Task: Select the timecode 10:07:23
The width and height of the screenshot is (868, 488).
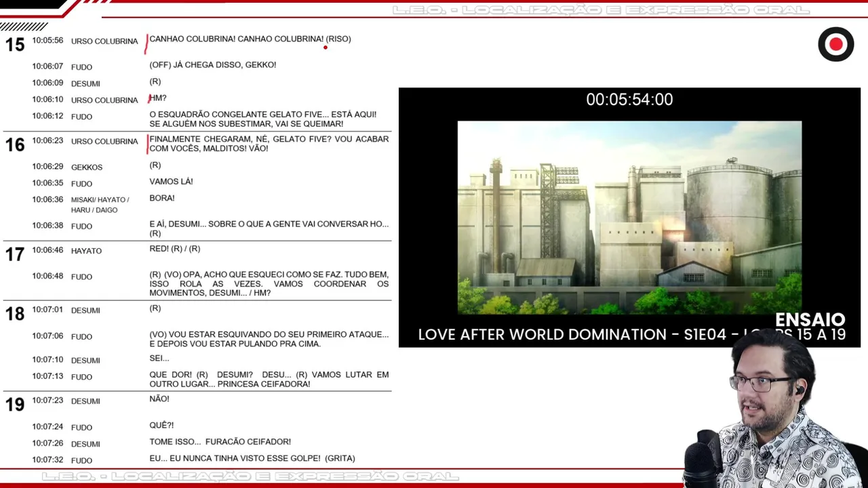Action: click(47, 401)
